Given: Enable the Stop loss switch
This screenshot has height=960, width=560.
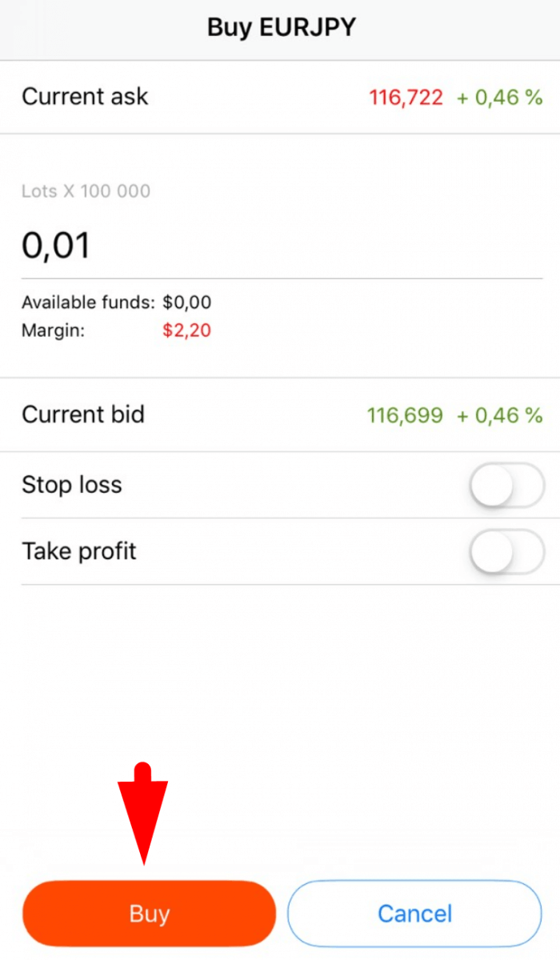Looking at the screenshot, I should (x=507, y=485).
